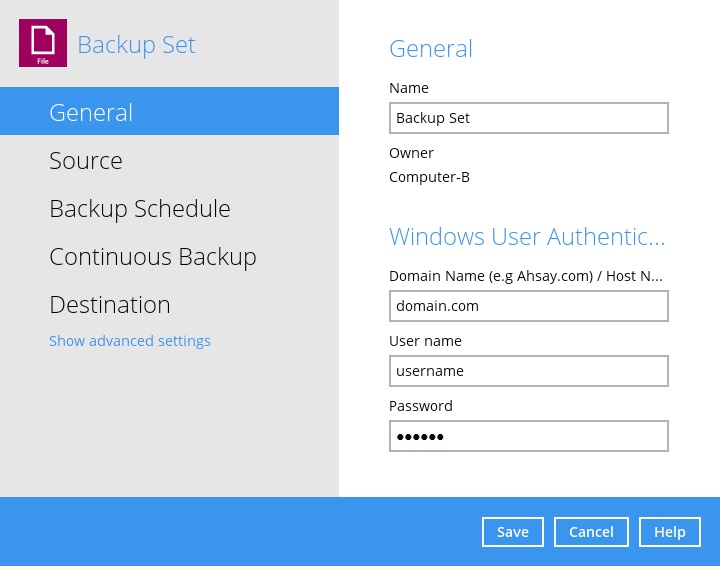Go to Continuous Backup settings
The image size is (720, 566).
(x=153, y=257)
